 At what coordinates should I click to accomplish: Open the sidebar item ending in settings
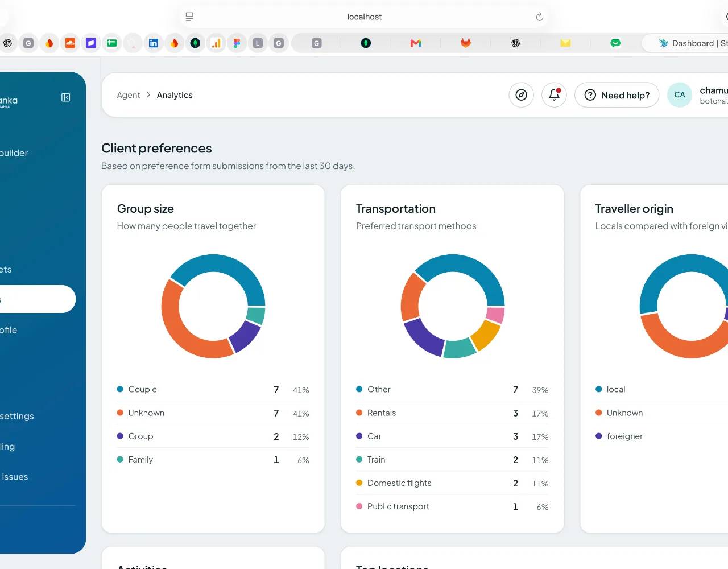point(17,416)
